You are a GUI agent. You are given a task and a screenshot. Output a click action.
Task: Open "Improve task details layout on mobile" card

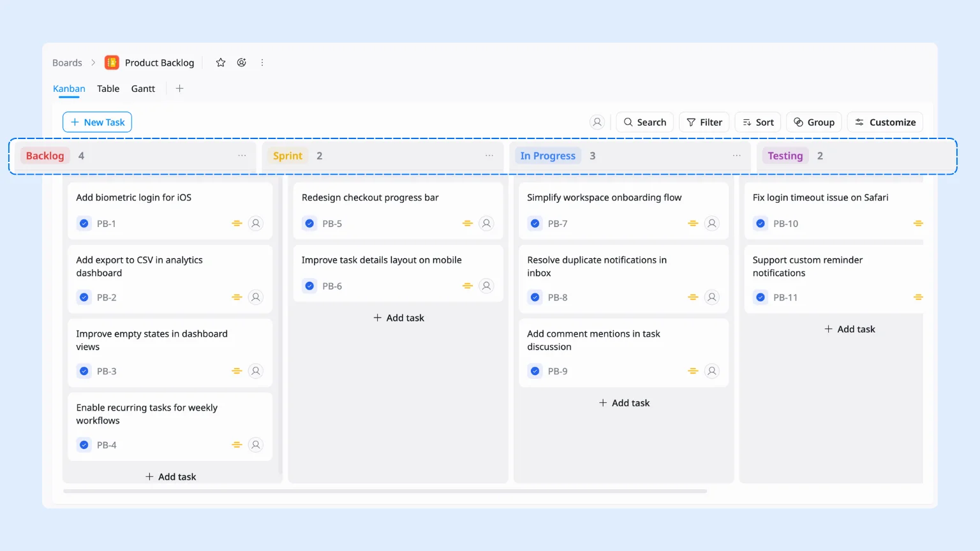398,273
